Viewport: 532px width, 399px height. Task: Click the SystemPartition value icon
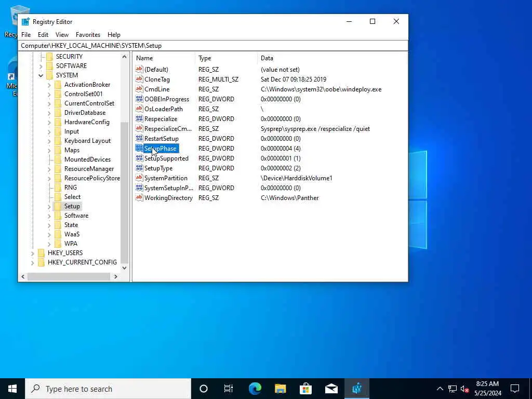click(x=139, y=178)
